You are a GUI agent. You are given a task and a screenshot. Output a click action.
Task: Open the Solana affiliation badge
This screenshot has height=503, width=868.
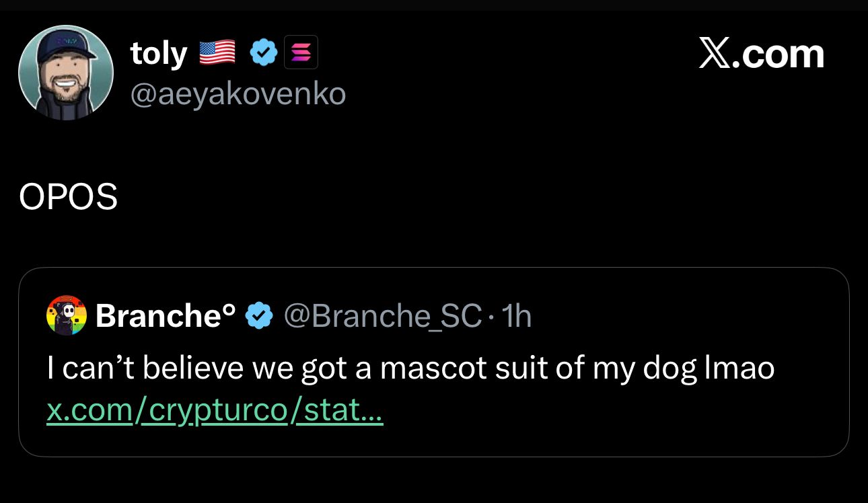[301, 52]
